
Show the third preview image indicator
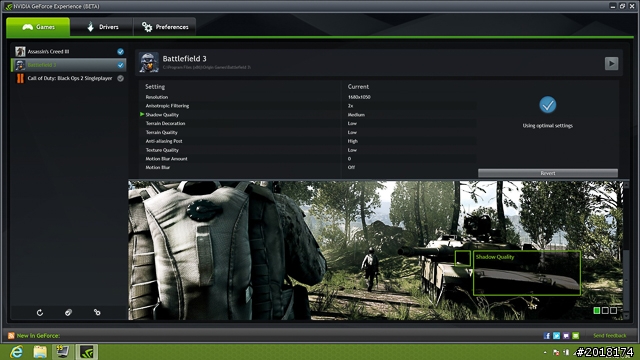[x=613, y=311]
